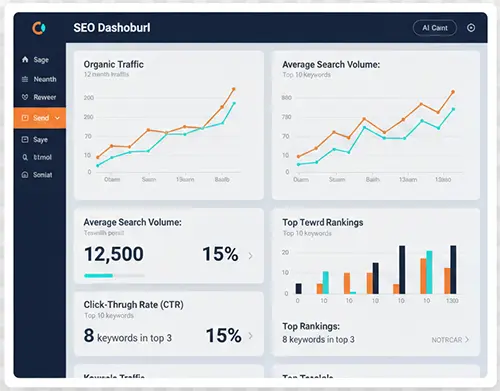Click the heart icon beside Rewer

(25, 97)
